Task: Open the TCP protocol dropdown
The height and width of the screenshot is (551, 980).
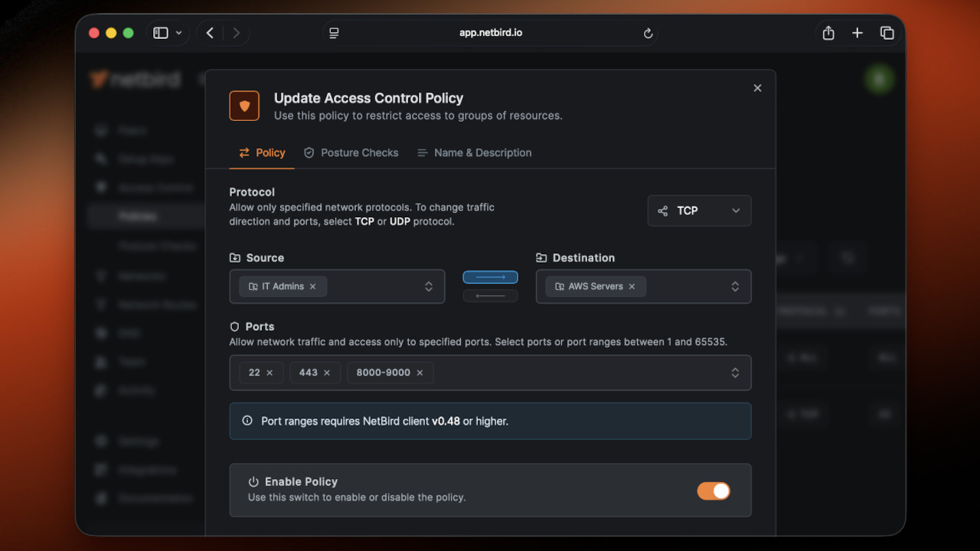Action: tap(699, 210)
